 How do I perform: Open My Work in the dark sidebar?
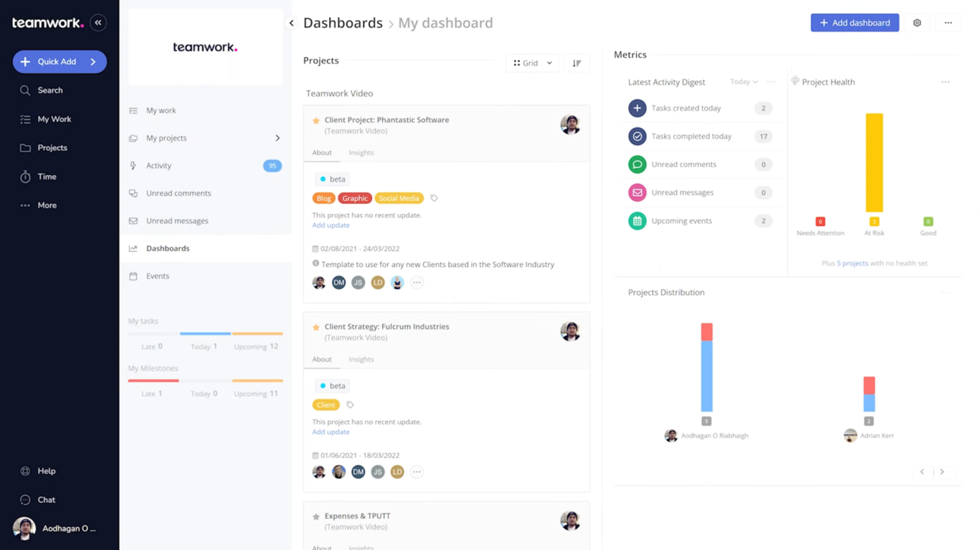54,119
